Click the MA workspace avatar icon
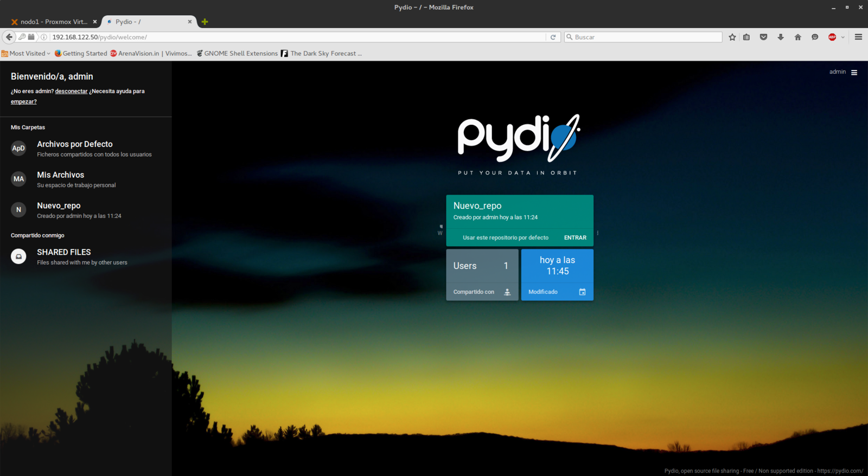This screenshot has width=868, height=476. coord(18,179)
